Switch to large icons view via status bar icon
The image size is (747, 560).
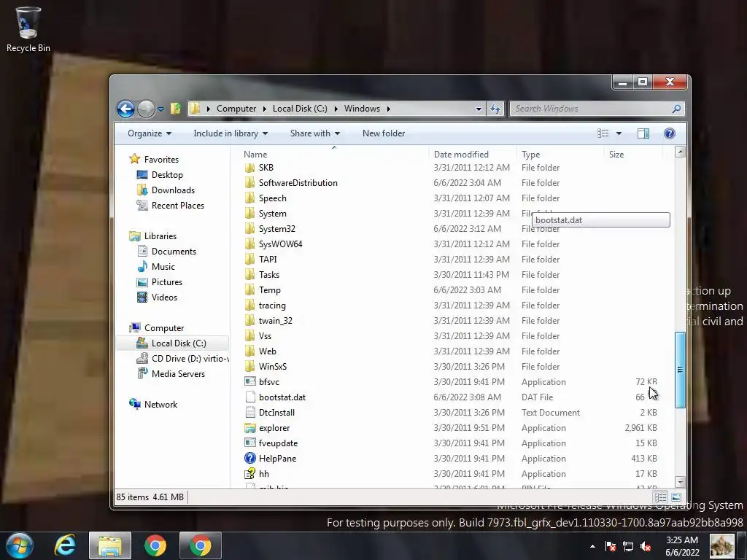(676, 497)
